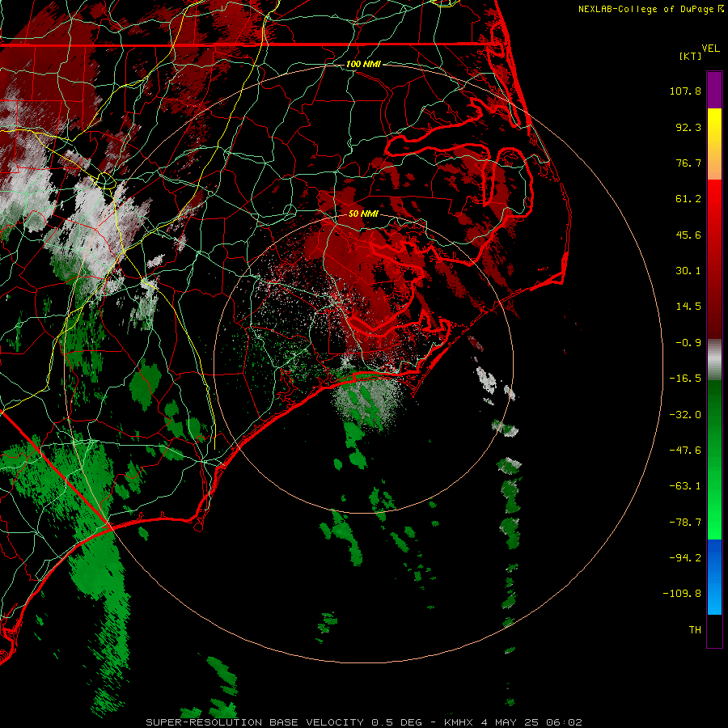Click the -63.1 velocity scale value
Viewport: 728px width, 728px height.
pos(685,486)
